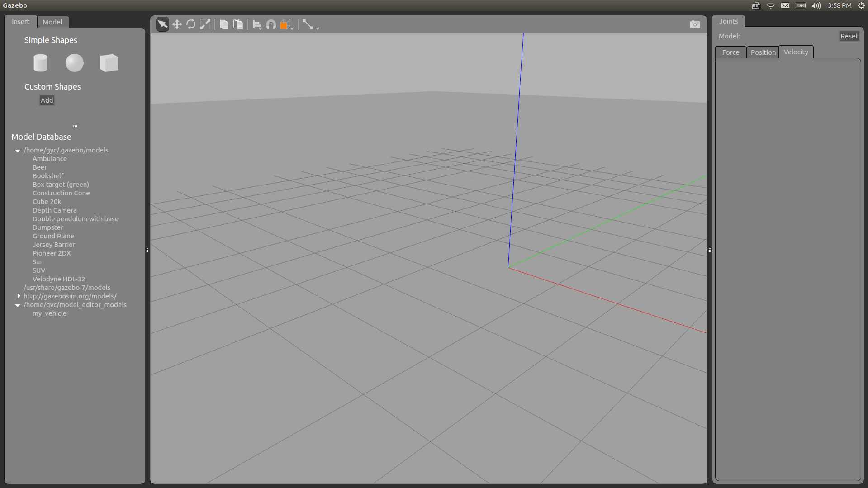This screenshot has width=868, height=488.
Task: Take a screenshot with camera icon
Action: click(x=695, y=24)
